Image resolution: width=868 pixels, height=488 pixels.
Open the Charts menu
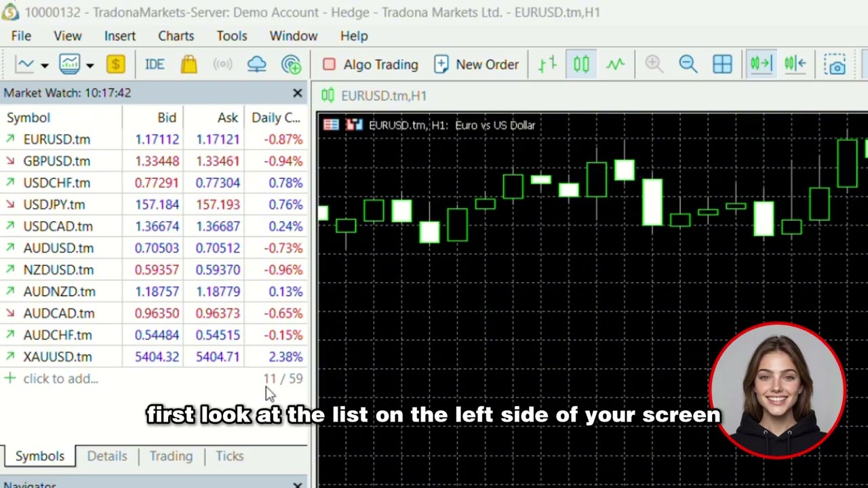(176, 36)
